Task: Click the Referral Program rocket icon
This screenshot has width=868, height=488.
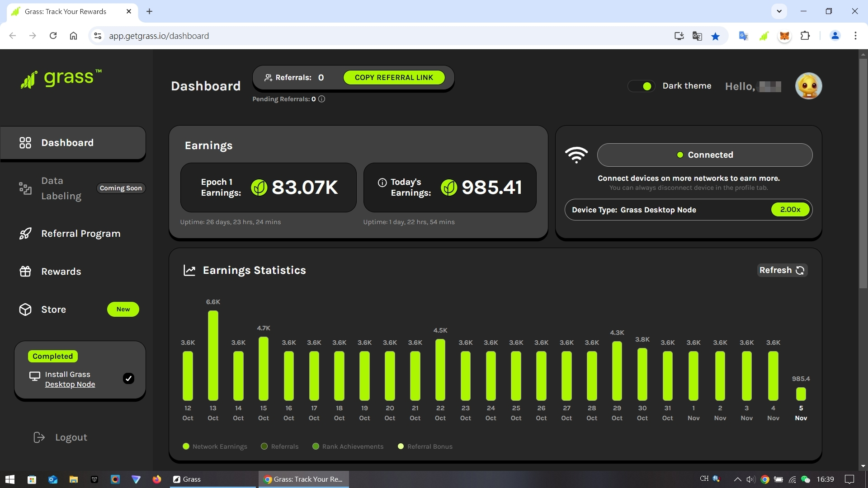Action: click(25, 234)
